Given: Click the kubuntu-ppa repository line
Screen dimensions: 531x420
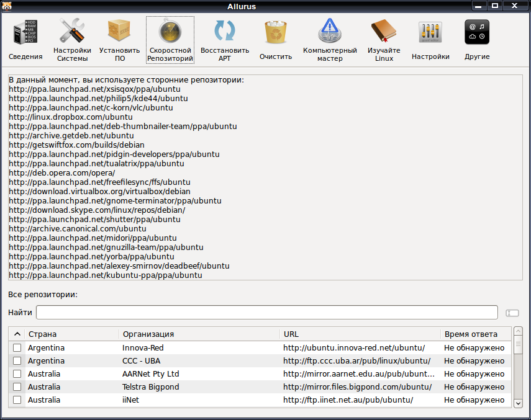Looking at the screenshot, I should tap(106, 275).
